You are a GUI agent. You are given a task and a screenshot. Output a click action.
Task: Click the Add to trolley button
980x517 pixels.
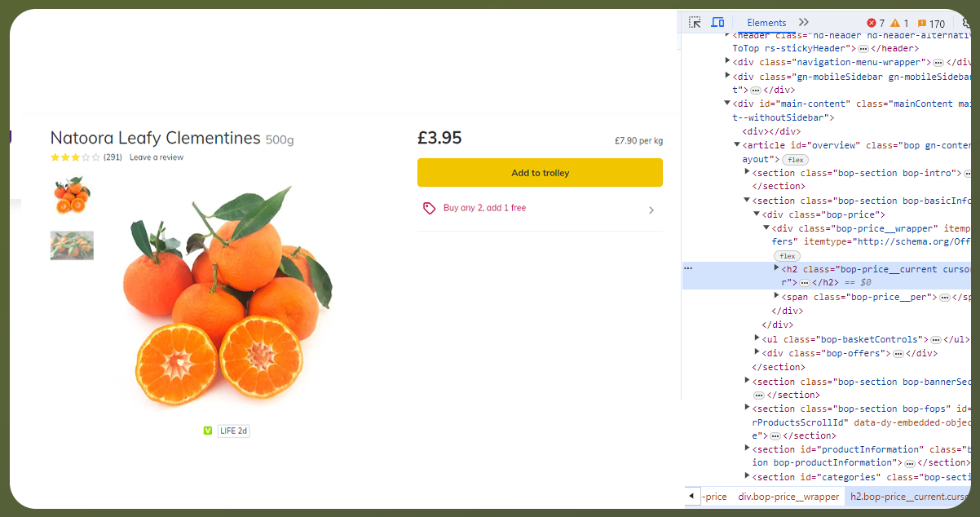(x=540, y=173)
